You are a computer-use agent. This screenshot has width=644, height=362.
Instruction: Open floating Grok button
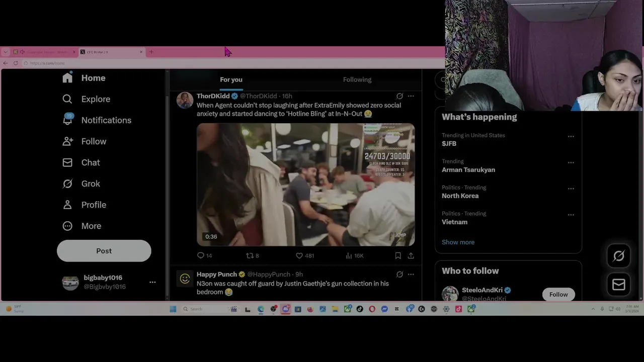[618, 256]
